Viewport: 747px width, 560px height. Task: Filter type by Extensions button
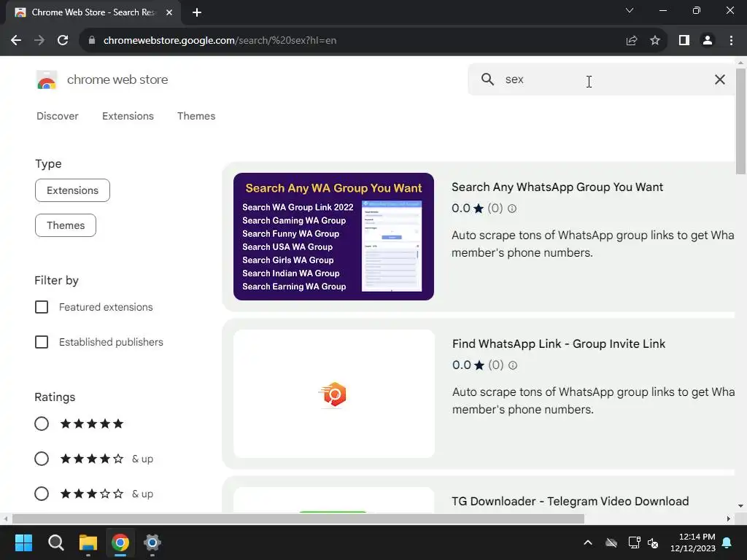click(x=72, y=190)
